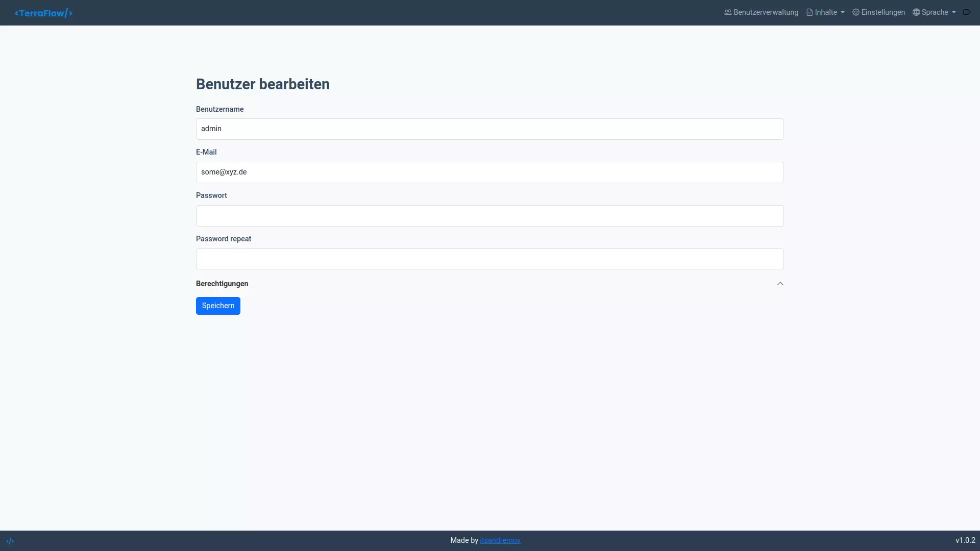Open Benutzerverwaltung in the navbar
Screen dimensions: 980x551
tap(761, 12)
